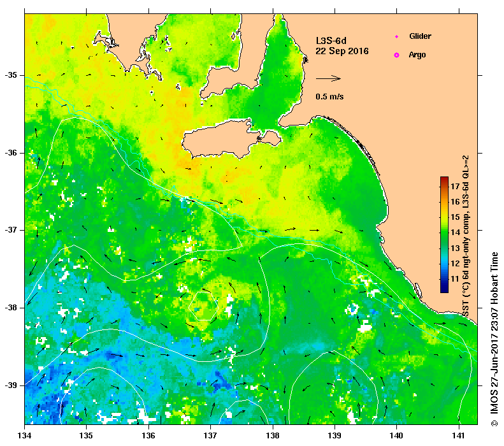Click the magenta Glider legend marker
This screenshot has height=446, width=504.
[x=397, y=36]
